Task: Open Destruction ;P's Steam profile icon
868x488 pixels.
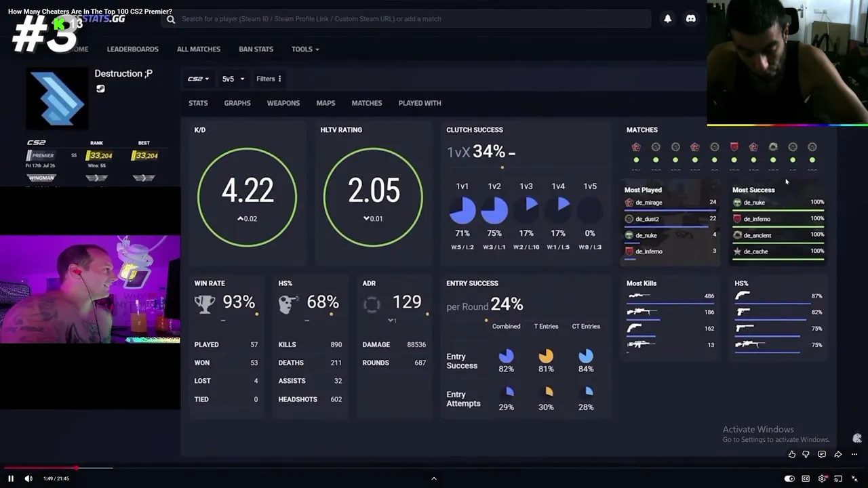Action: click(x=100, y=89)
